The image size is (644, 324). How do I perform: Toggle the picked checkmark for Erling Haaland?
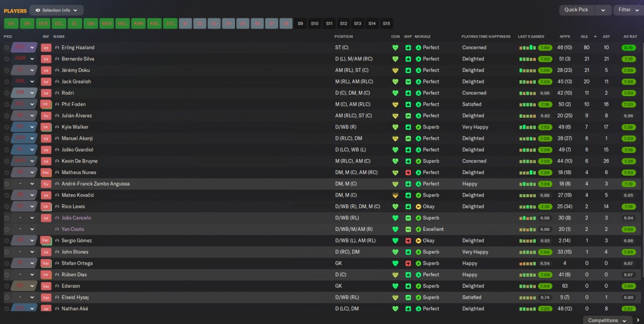[x=7, y=48]
